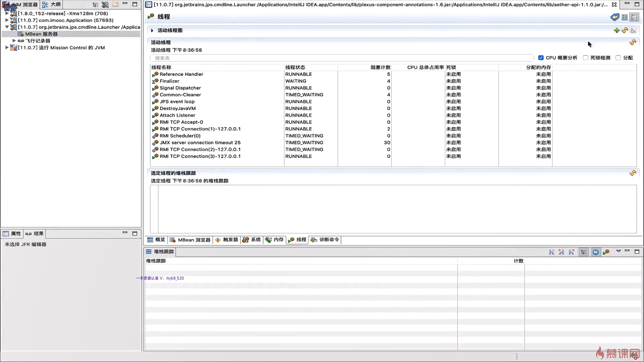The height and width of the screenshot is (362, 644).
Task: Enable 分配 checkbox
Action: tap(618, 58)
